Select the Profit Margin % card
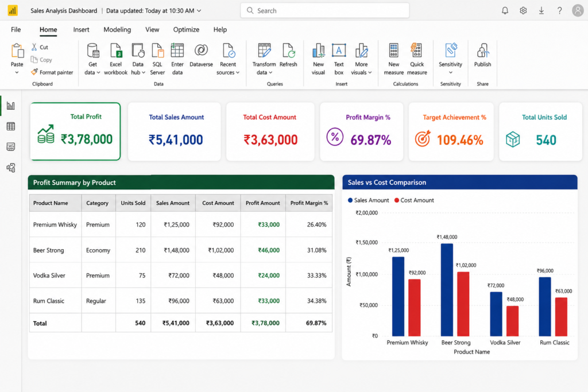Image resolution: width=588 pixels, height=392 pixels. coord(362,131)
